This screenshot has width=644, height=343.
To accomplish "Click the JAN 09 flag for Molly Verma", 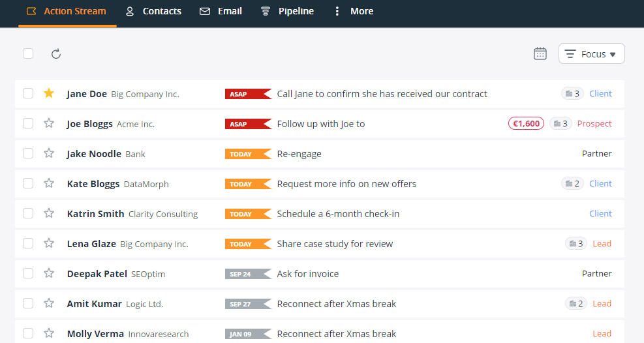I will pos(248,334).
